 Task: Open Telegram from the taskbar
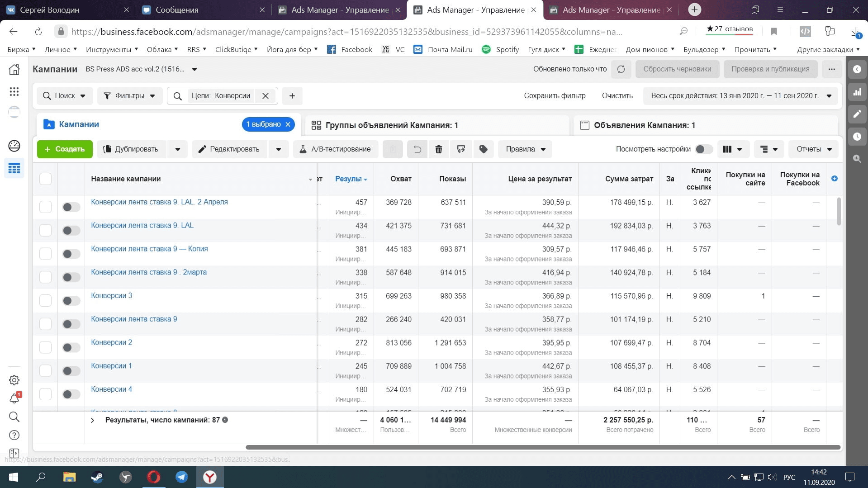182,477
